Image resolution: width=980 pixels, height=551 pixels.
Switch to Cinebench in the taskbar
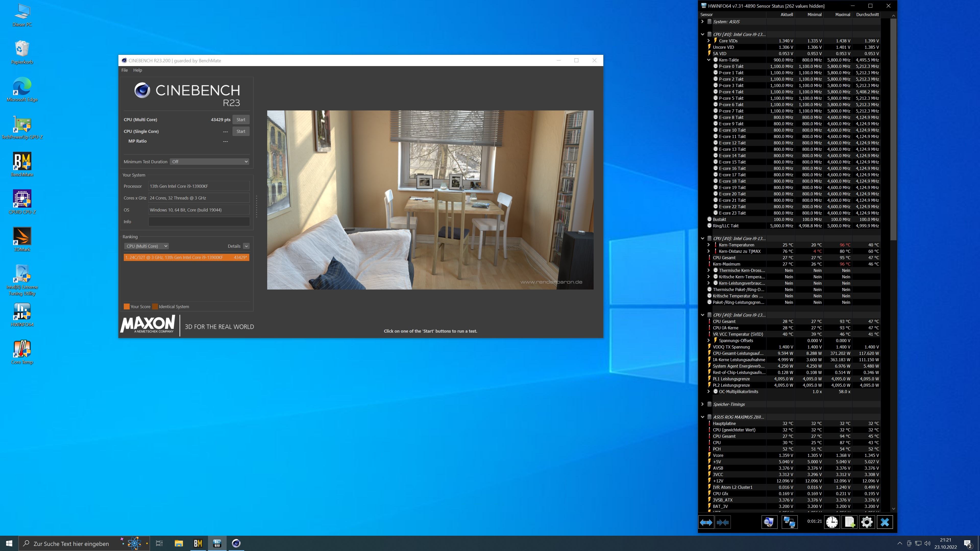[x=236, y=543]
